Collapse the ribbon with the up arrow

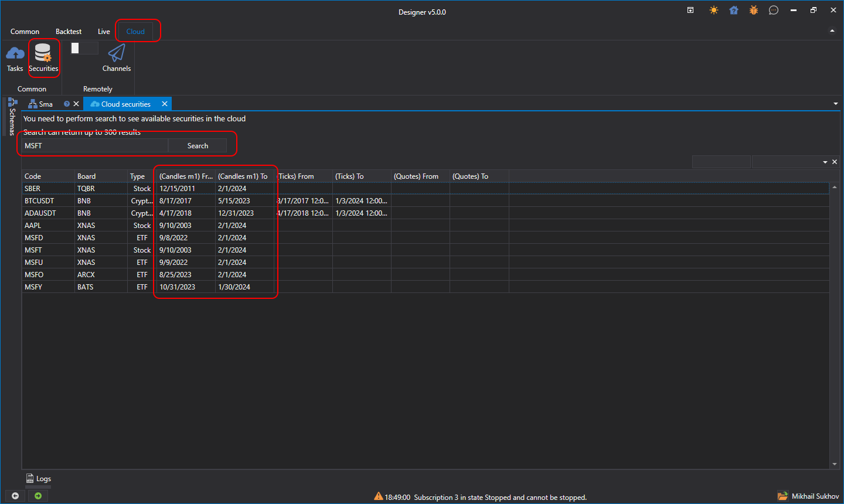[x=832, y=31]
